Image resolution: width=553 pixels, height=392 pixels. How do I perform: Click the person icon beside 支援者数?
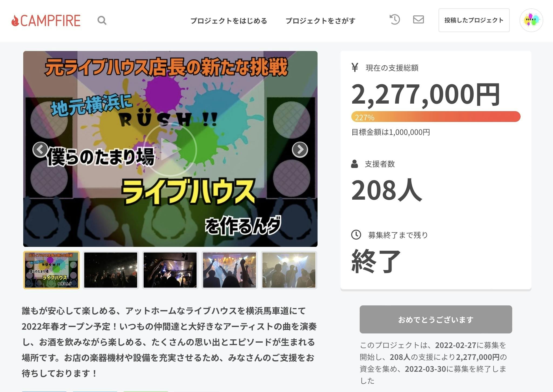click(354, 164)
